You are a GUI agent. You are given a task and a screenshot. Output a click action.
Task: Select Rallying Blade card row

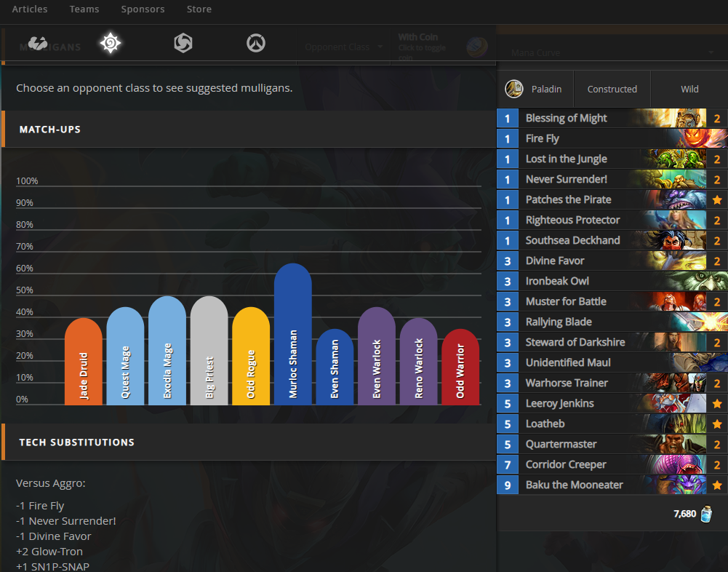point(612,322)
